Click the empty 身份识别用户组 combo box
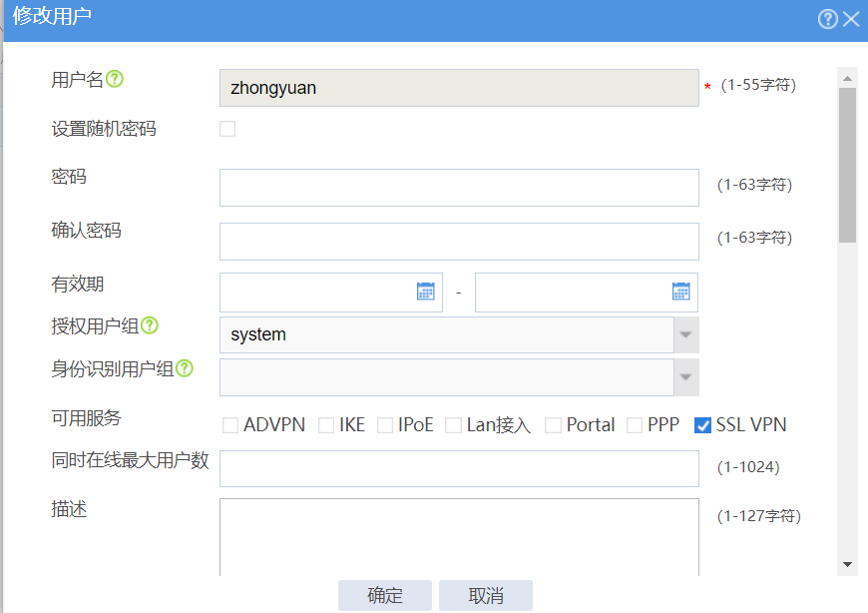 tap(447, 377)
